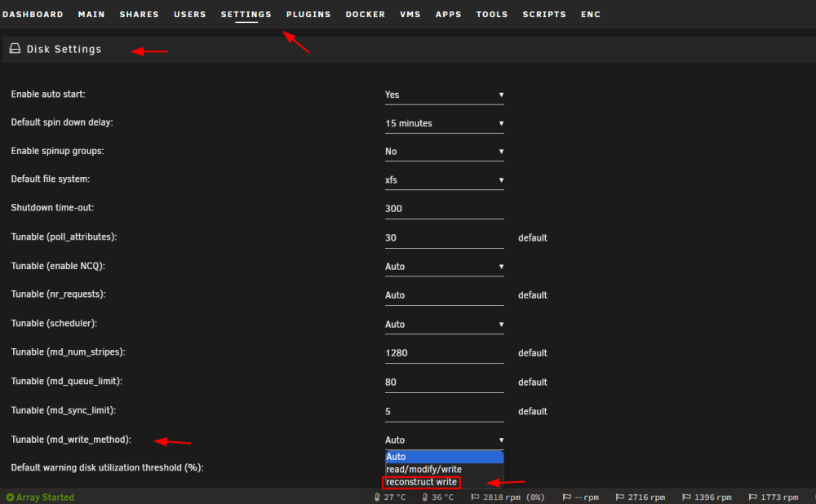Open the Users tab
The width and height of the screenshot is (816, 504).
(x=190, y=14)
